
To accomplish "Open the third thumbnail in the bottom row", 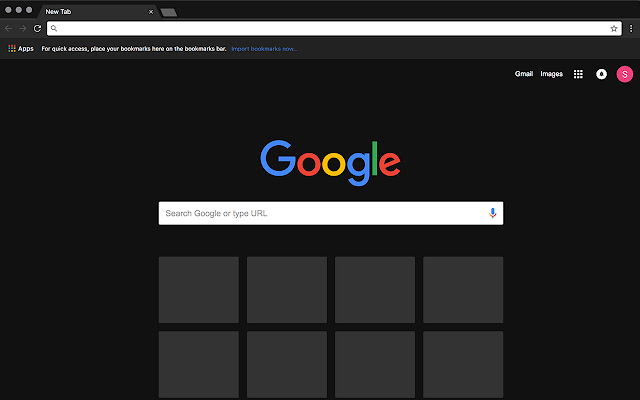I will click(375, 364).
